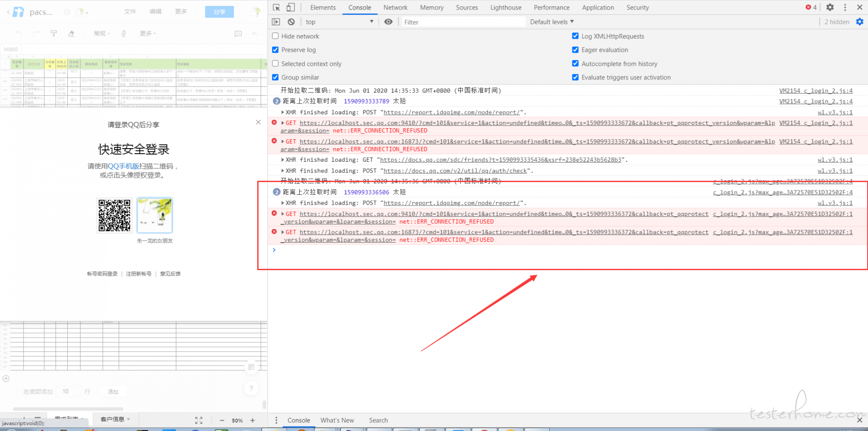
Task: Click the 添加 rows button
Action: (x=113, y=392)
